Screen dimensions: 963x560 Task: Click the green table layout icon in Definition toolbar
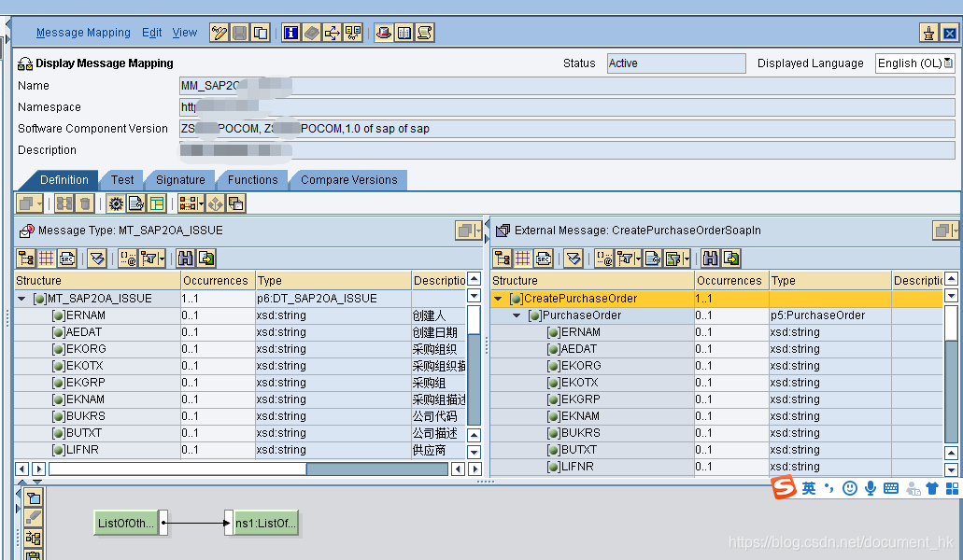[x=157, y=203]
